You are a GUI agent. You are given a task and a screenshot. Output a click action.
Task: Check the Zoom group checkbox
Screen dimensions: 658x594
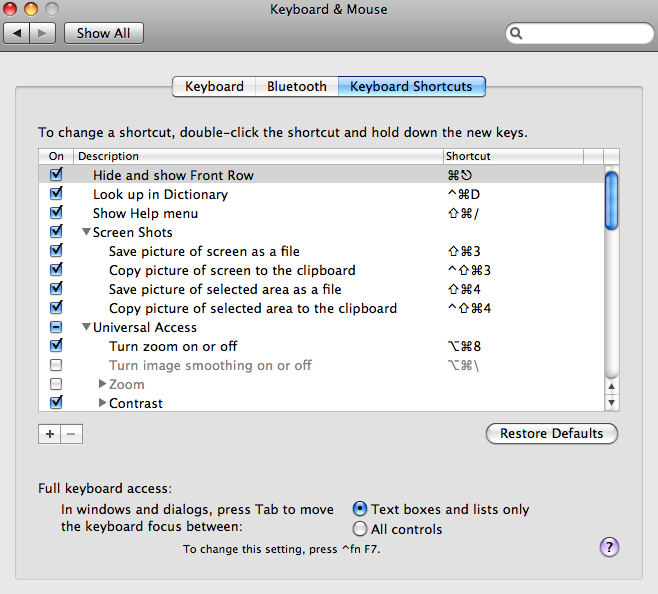[x=56, y=384]
